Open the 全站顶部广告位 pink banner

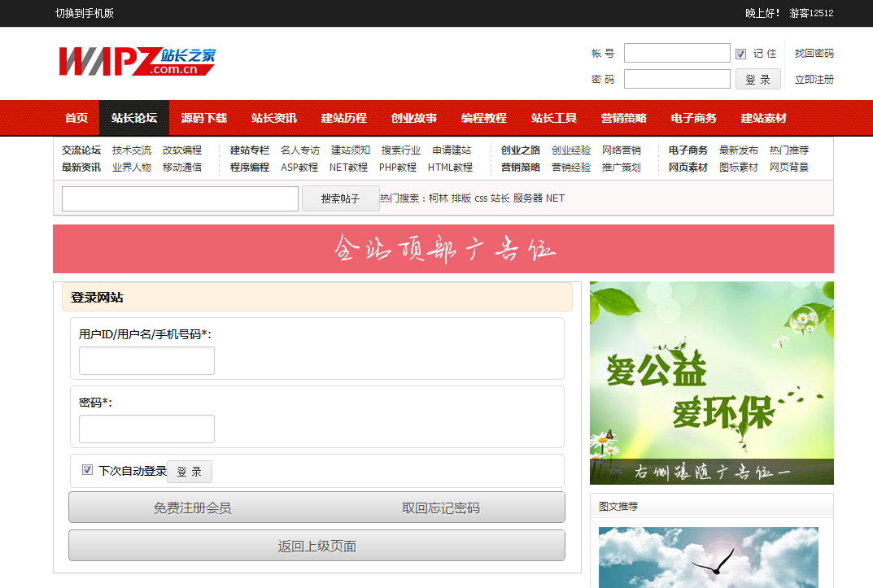pos(443,249)
